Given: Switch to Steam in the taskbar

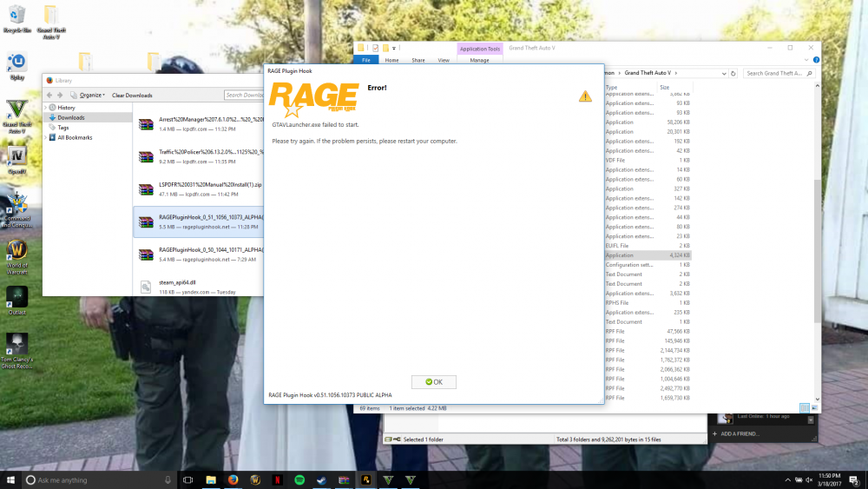Looking at the screenshot, I should [x=322, y=479].
